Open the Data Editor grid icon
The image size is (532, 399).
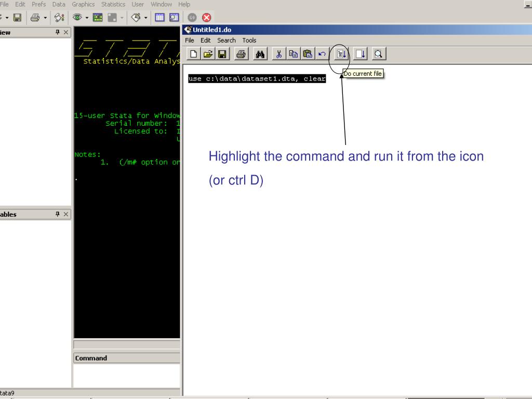pos(159,17)
